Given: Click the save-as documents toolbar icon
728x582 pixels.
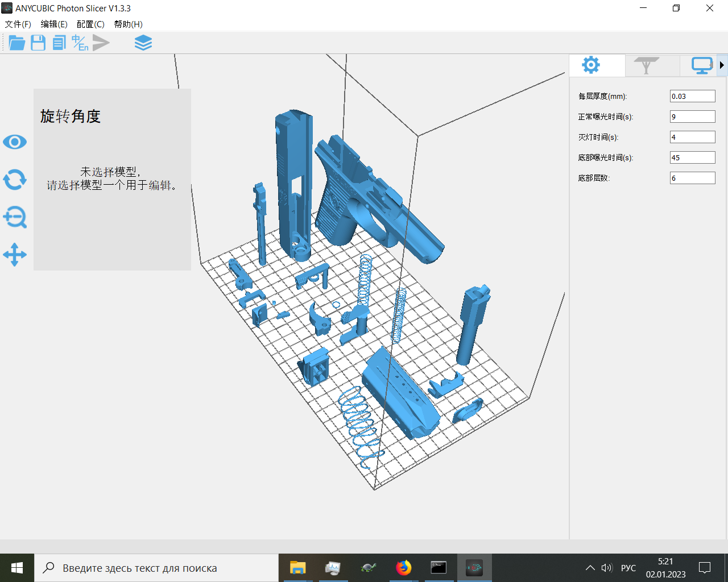Looking at the screenshot, I should (x=59, y=43).
